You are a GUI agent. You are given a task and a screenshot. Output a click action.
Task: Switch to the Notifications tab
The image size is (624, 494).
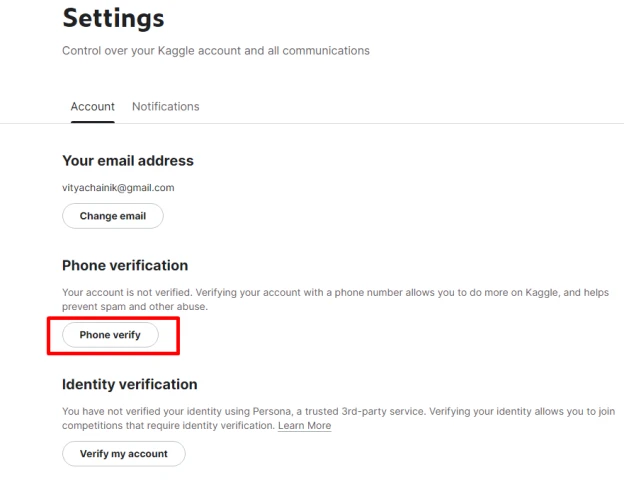coord(166,107)
